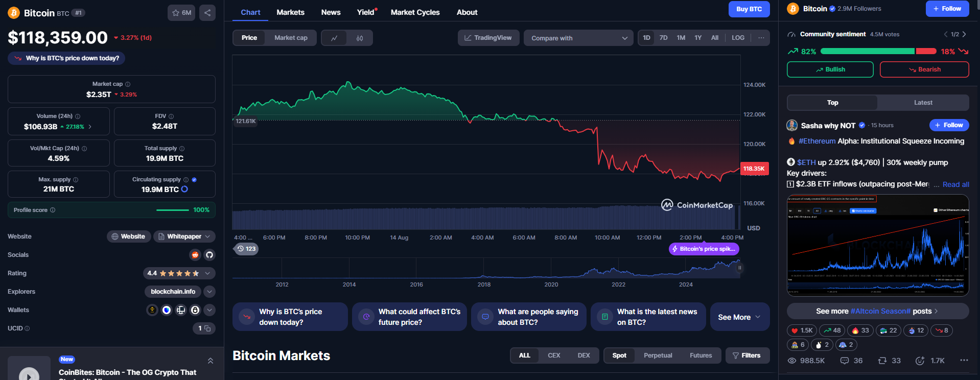Expand Volume 24h details arrow
Image resolution: width=980 pixels, height=380 pixels.
(x=90, y=127)
